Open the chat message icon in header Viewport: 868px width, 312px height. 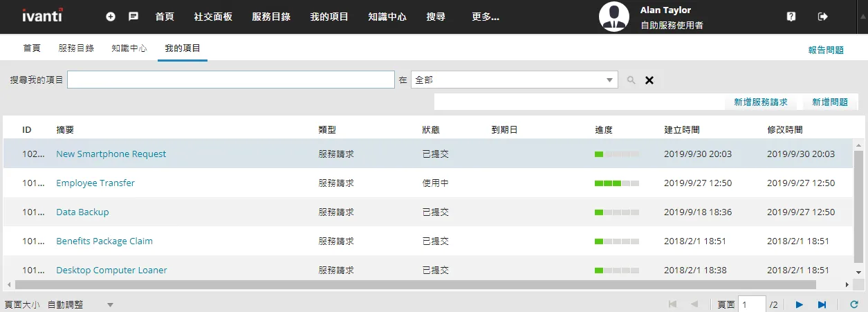click(x=133, y=17)
